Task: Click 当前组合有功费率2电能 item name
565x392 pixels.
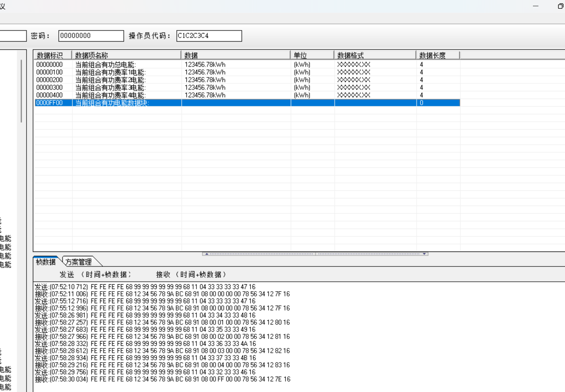Action: coord(110,80)
